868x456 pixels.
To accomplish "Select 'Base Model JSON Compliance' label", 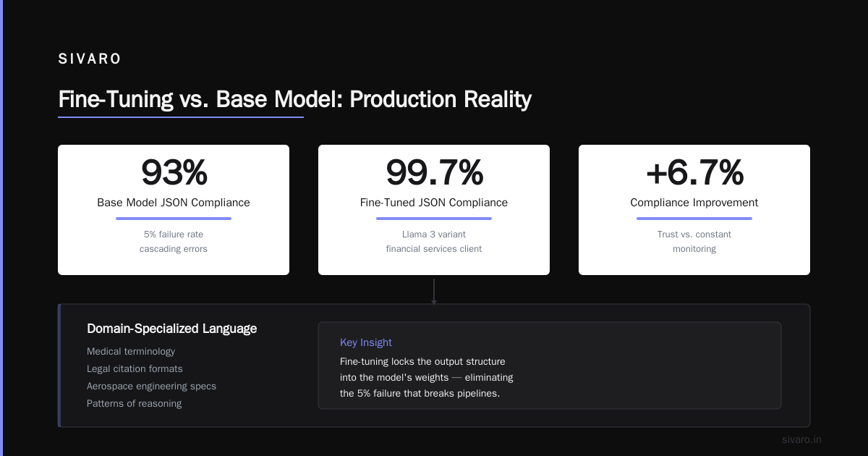I will (x=174, y=203).
